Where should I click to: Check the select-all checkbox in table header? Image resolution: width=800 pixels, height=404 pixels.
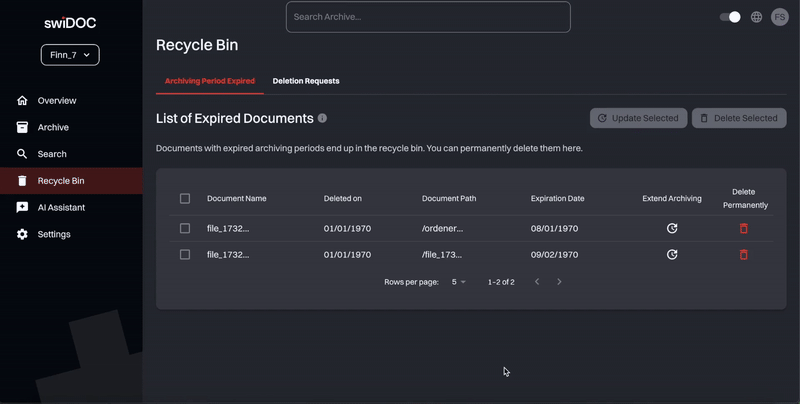tap(185, 199)
